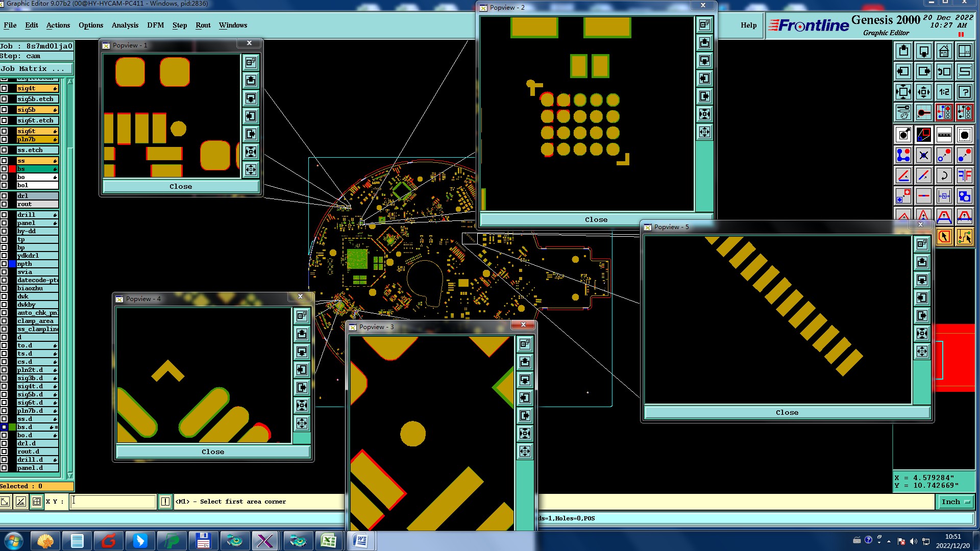
Task: Click the red color swatch beside bs layer
Action: (x=12, y=169)
